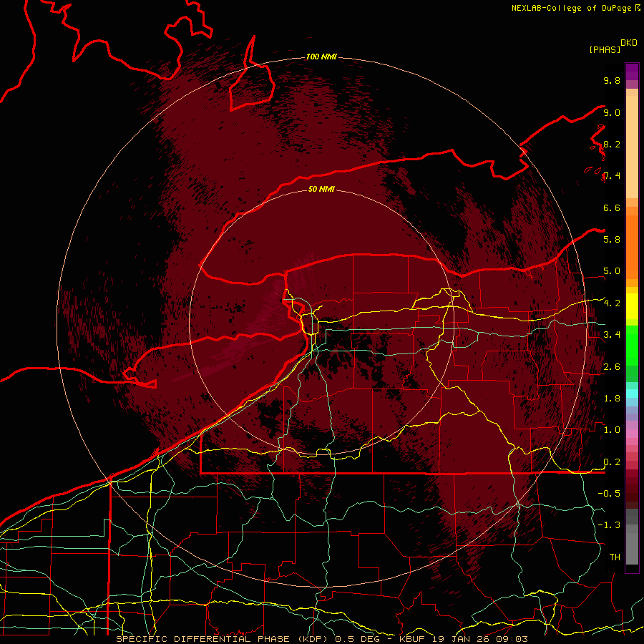Click the "50 NMI" range ring label

point(321,189)
